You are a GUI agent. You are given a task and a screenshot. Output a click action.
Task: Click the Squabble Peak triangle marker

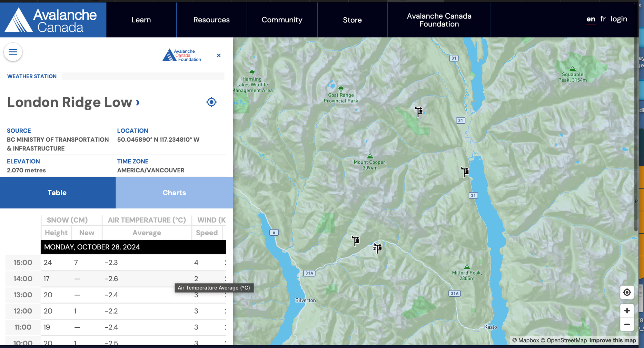tap(573, 68)
